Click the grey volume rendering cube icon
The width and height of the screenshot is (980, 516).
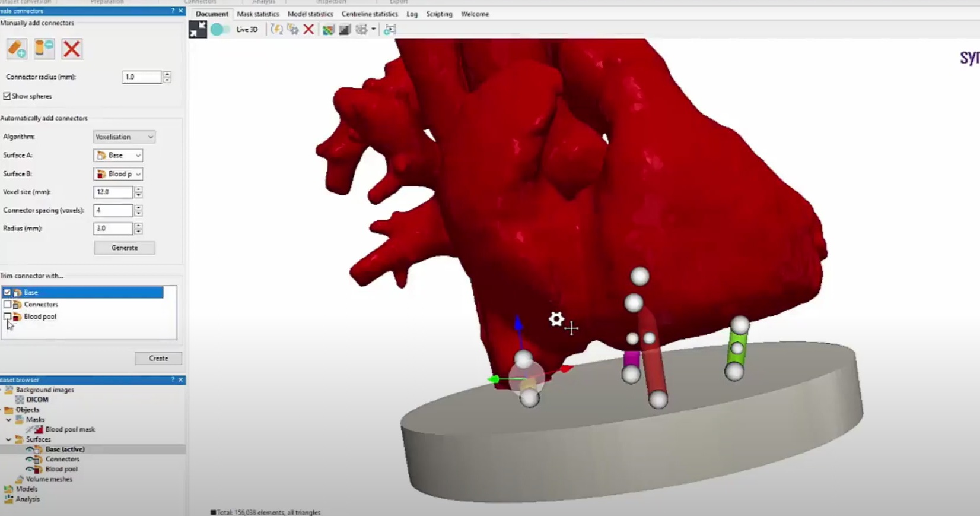click(345, 29)
